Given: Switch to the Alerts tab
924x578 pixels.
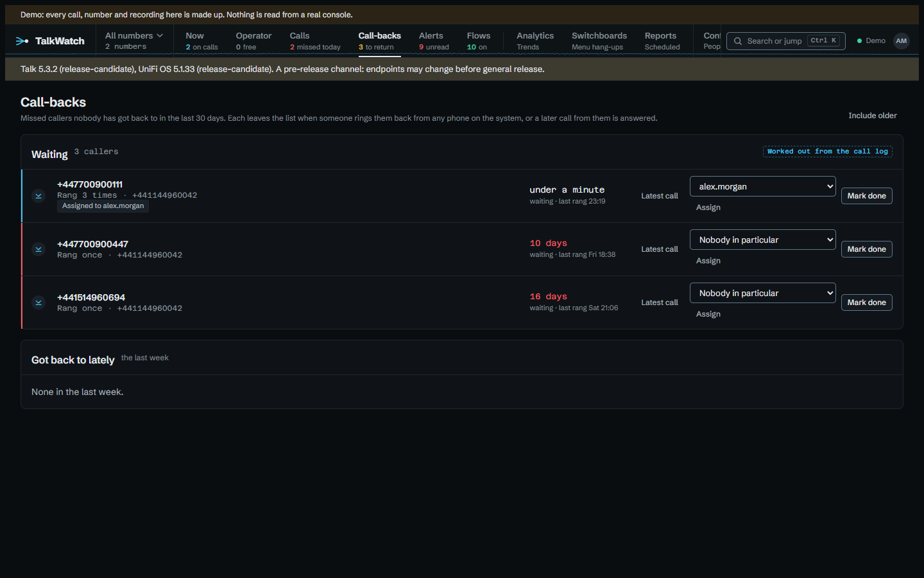Looking at the screenshot, I should (434, 40).
